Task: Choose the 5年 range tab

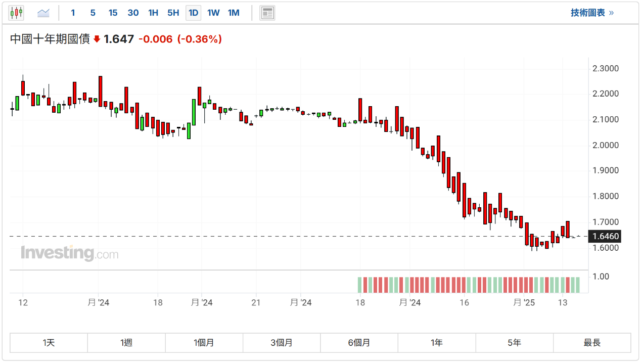Action: [514, 343]
